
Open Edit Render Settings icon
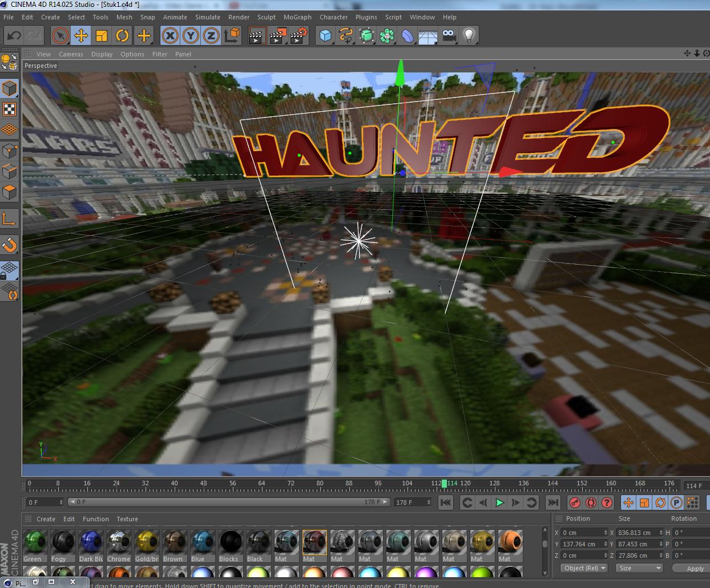tap(299, 36)
